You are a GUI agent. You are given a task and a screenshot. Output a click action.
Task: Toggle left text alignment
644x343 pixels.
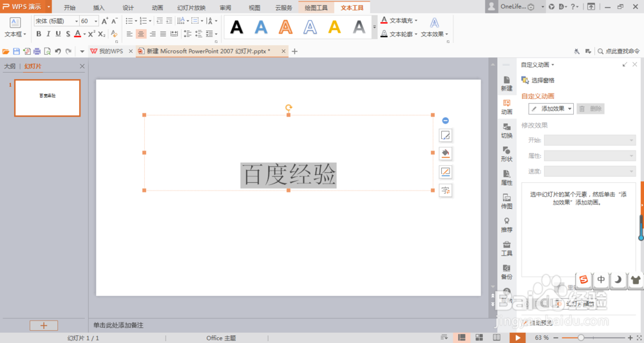click(x=129, y=34)
